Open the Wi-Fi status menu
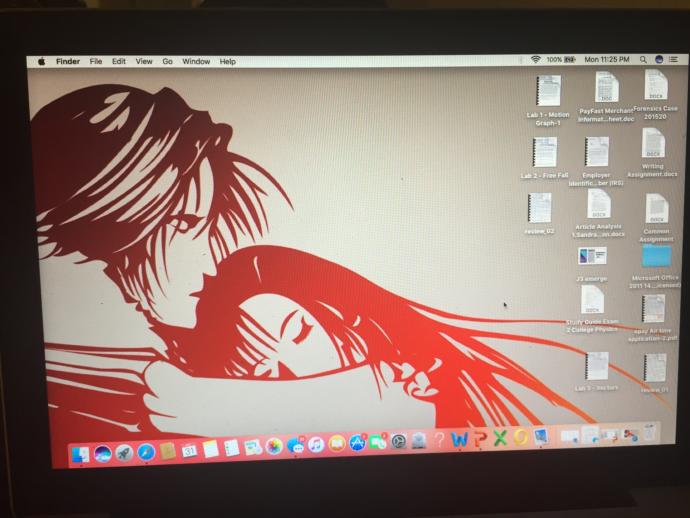The width and height of the screenshot is (690, 518). (x=536, y=59)
